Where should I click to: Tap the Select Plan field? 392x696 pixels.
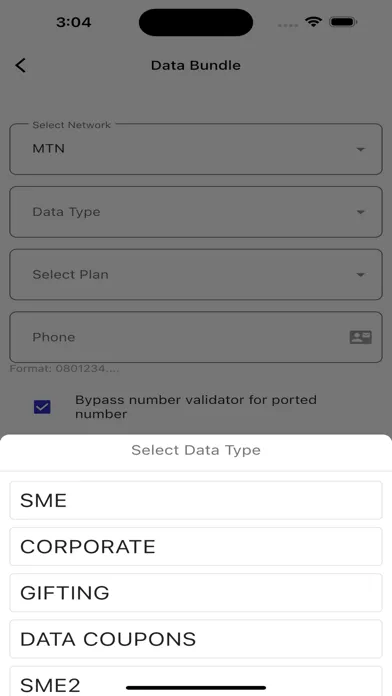(196, 275)
